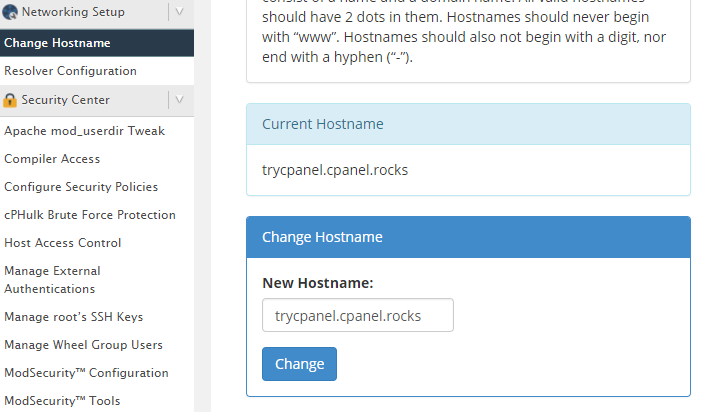Open Manage External Authentications
709x412 pixels.
pyautogui.click(x=52, y=280)
